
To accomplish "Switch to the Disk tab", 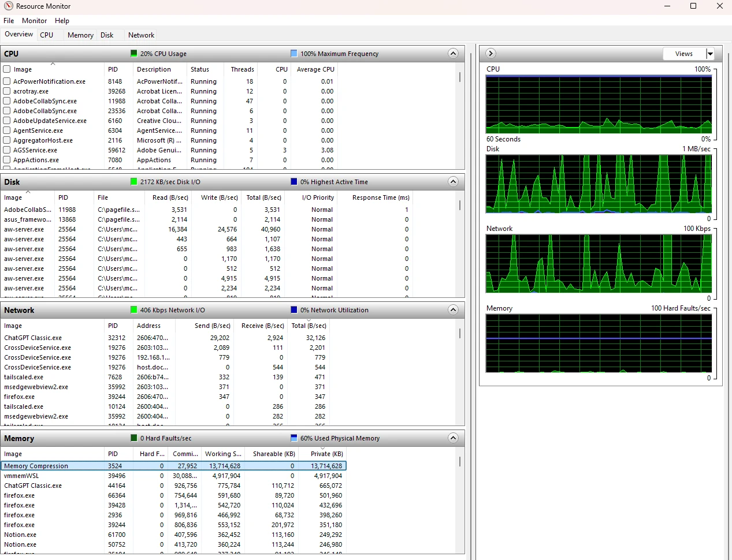I will [x=107, y=35].
